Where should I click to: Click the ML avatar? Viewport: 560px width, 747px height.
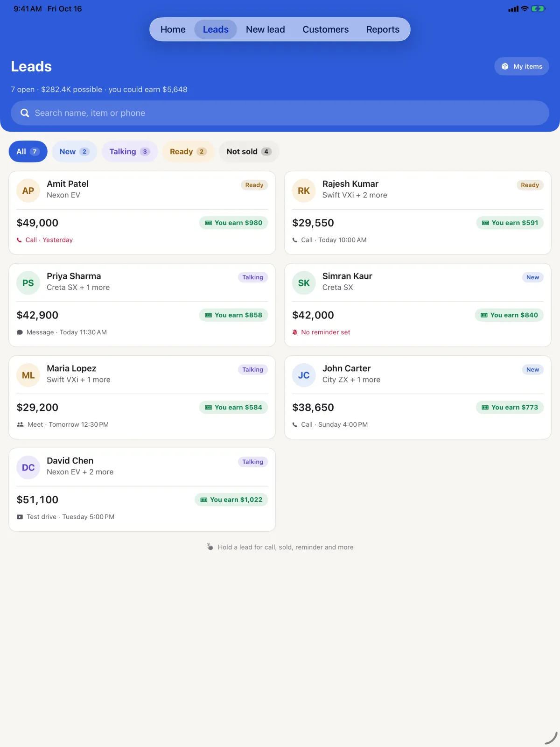tap(28, 375)
